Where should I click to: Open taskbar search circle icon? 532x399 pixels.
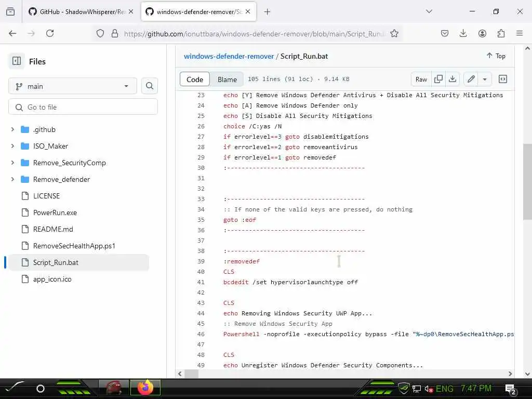[x=41, y=389]
